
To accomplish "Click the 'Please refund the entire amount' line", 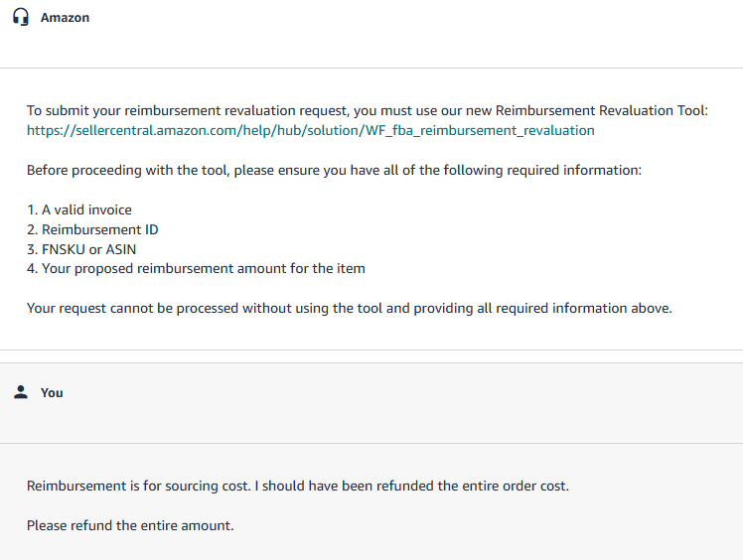I will pos(130,525).
